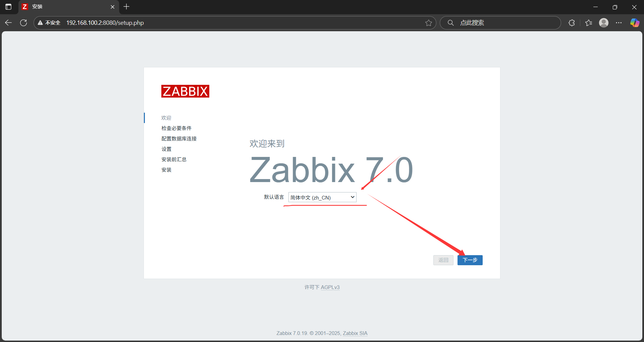Image resolution: width=644 pixels, height=342 pixels.
Task: Click the 默认语言 label
Action: coord(274,197)
